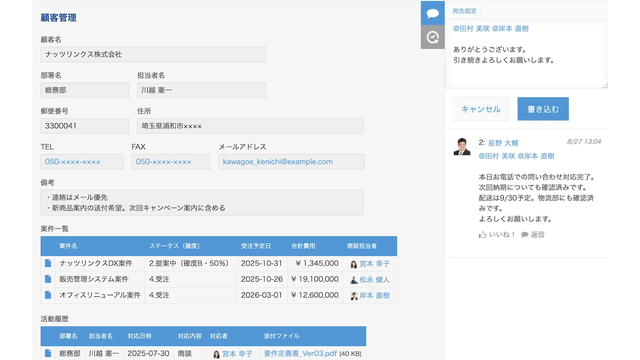Click the thumbs-up いいね icon

(x=483, y=235)
